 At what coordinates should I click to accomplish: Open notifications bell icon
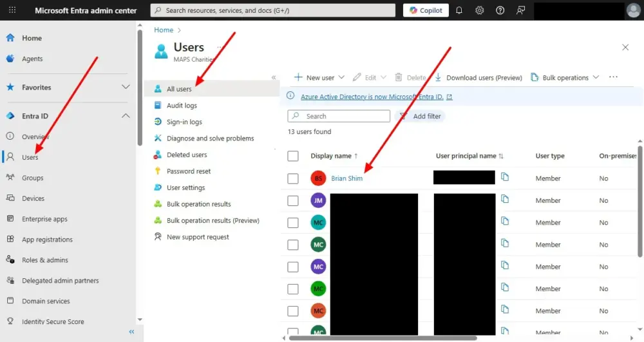coord(459,10)
